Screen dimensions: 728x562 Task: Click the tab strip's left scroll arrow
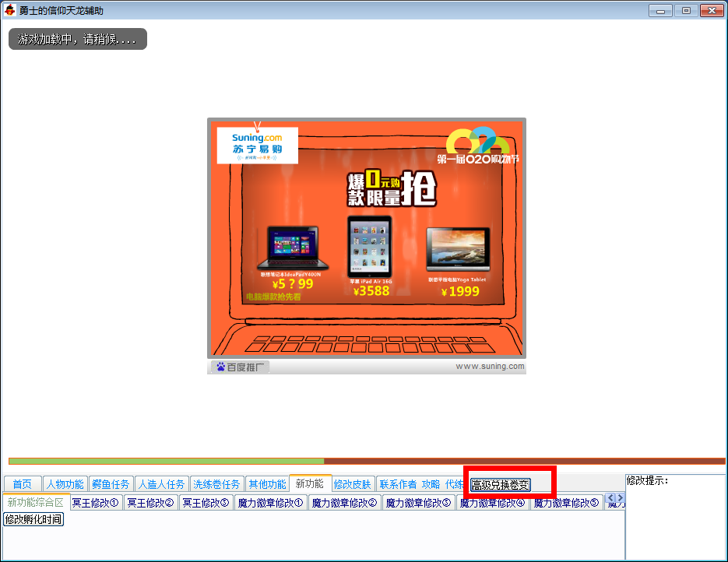click(610, 498)
